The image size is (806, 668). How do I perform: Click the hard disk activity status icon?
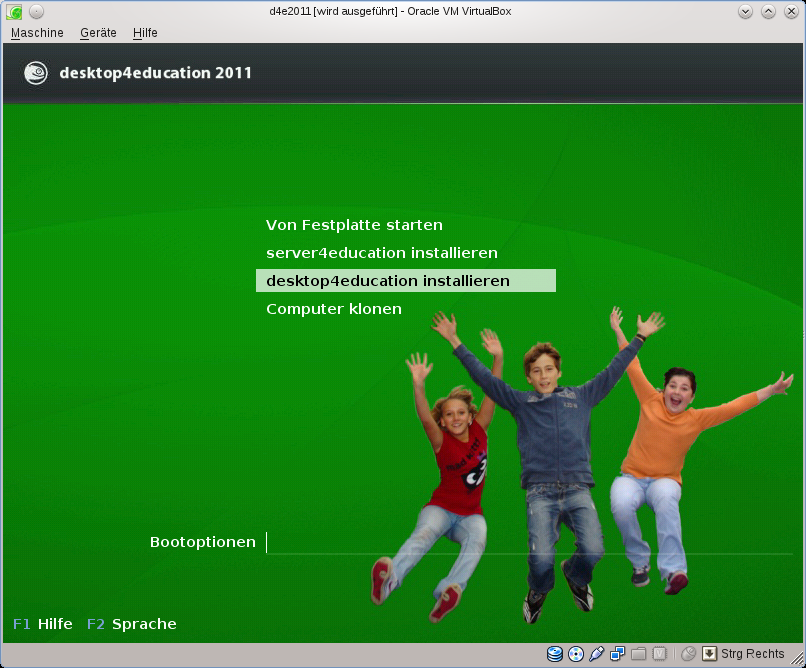point(555,654)
